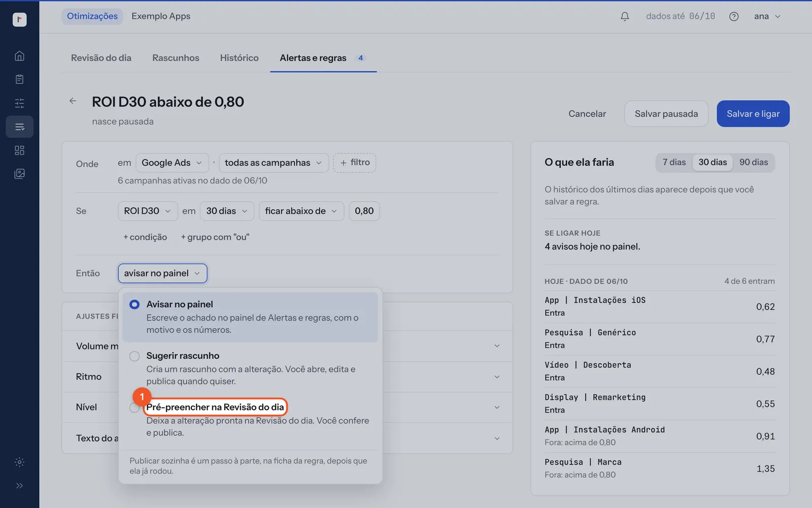Edit the 0,80 threshold value field
The height and width of the screenshot is (508, 812).
click(364, 211)
